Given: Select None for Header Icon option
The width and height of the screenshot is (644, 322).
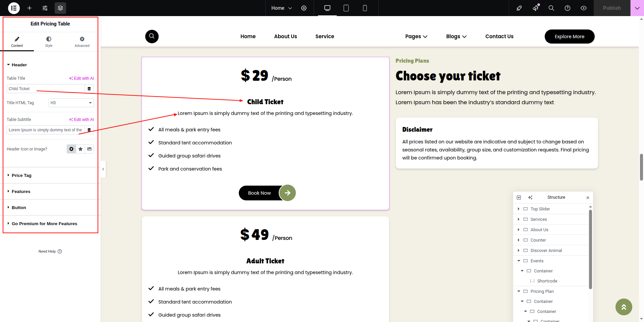Looking at the screenshot, I should pyautogui.click(x=71, y=149).
